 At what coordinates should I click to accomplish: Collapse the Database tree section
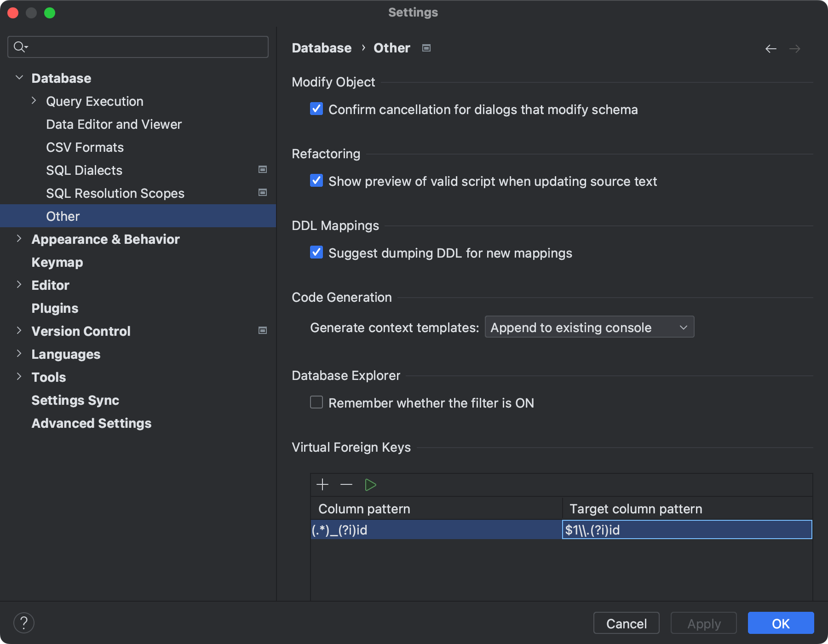pos(19,77)
